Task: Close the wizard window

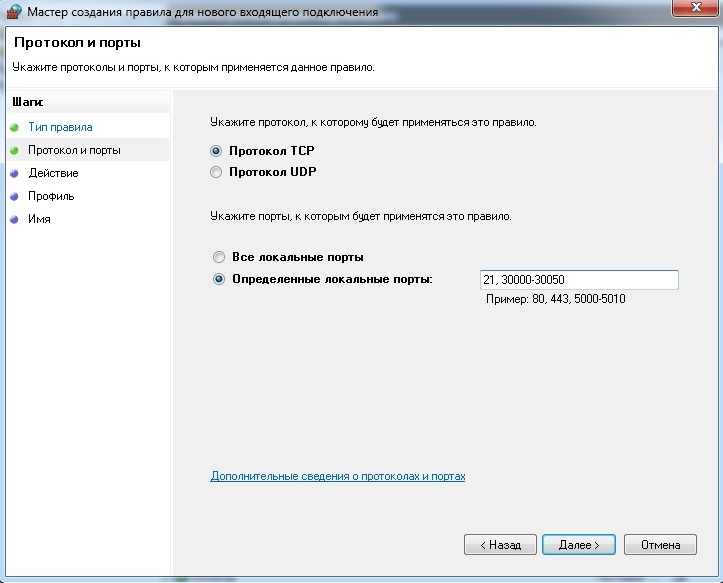Action: (696, 8)
